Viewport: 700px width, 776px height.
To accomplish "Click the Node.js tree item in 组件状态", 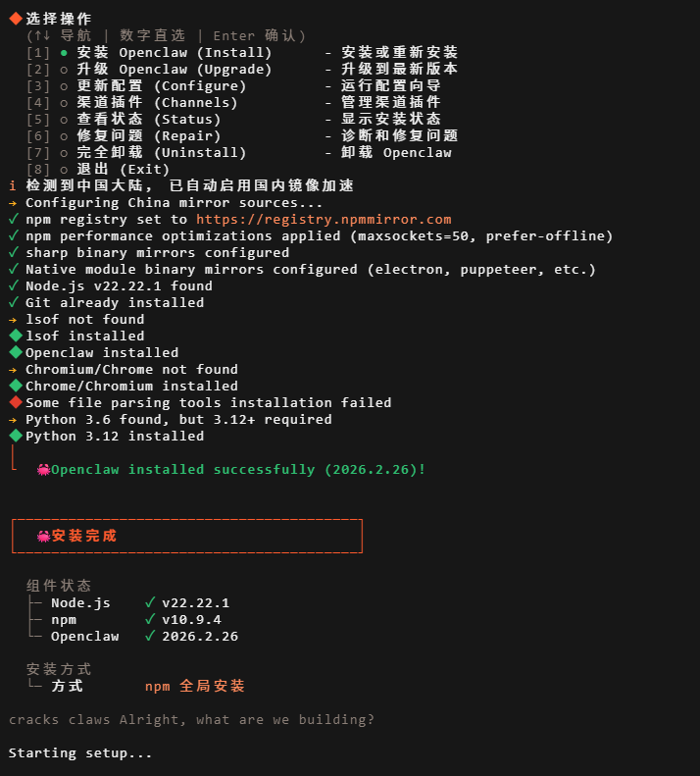I will pyautogui.click(x=80, y=602).
